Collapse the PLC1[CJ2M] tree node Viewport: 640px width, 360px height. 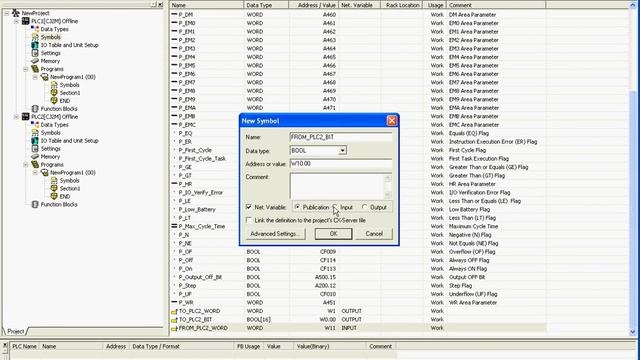coord(16,21)
